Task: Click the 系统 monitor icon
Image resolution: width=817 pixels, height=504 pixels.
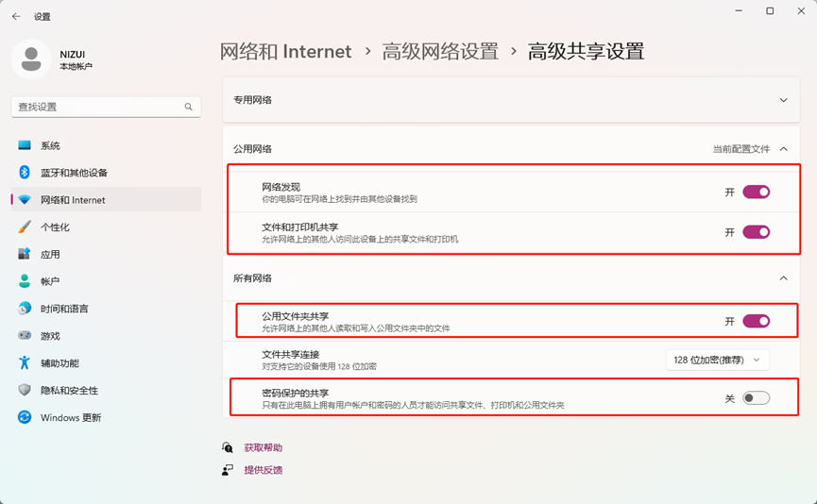Action: click(x=25, y=145)
